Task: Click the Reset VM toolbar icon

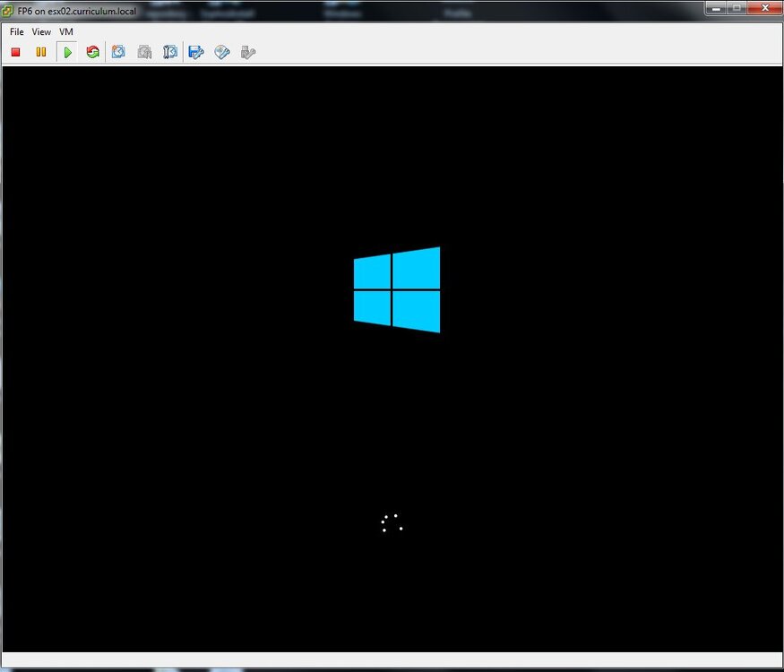Action: pos(92,52)
